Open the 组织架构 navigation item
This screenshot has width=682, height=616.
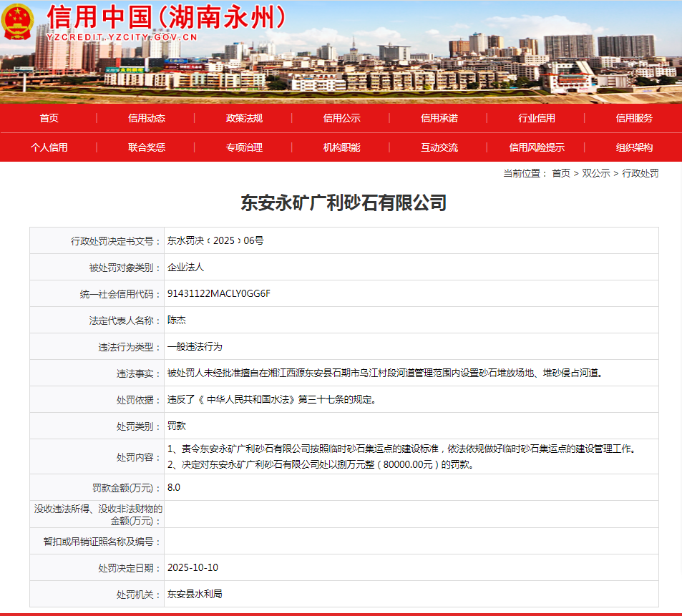(x=634, y=147)
